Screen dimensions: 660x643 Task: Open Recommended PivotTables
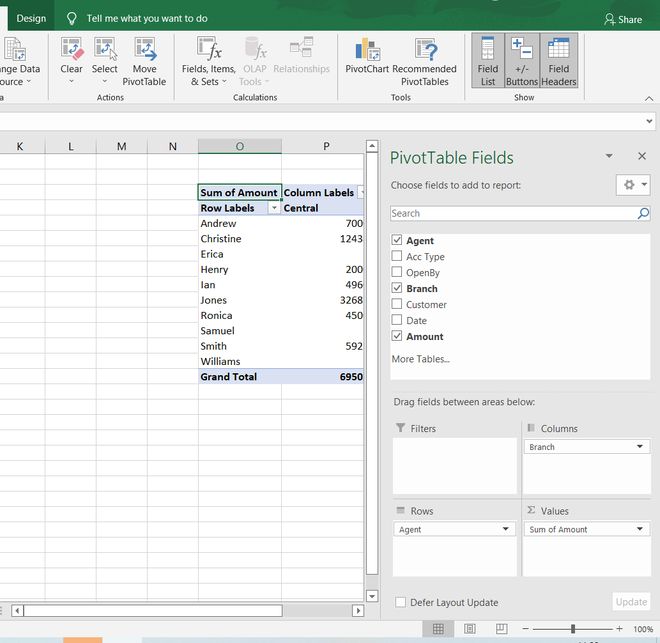(425, 61)
